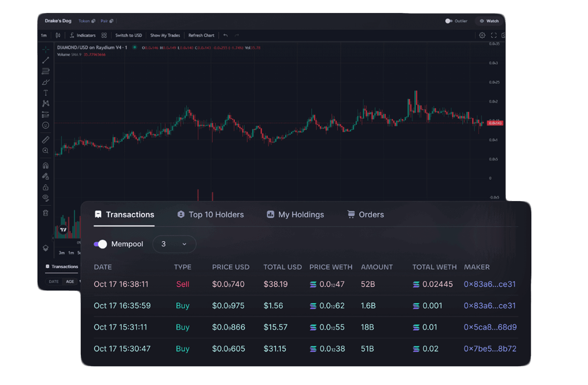
Task: Pick the ruler measure tool
Action: [45, 140]
